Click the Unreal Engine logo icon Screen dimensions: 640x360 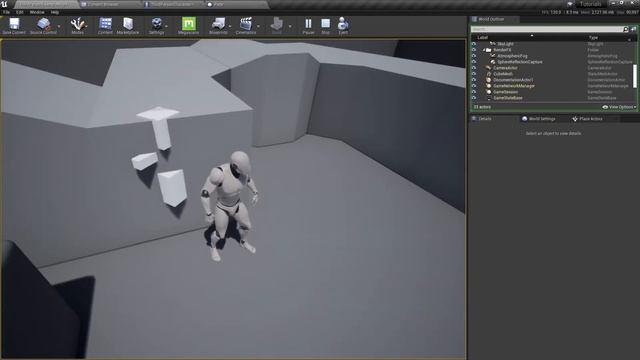click(4, 4)
